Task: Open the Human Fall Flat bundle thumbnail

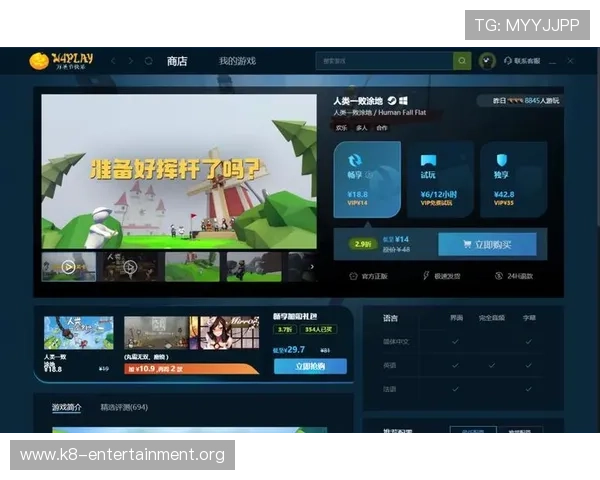Action: coord(78,333)
